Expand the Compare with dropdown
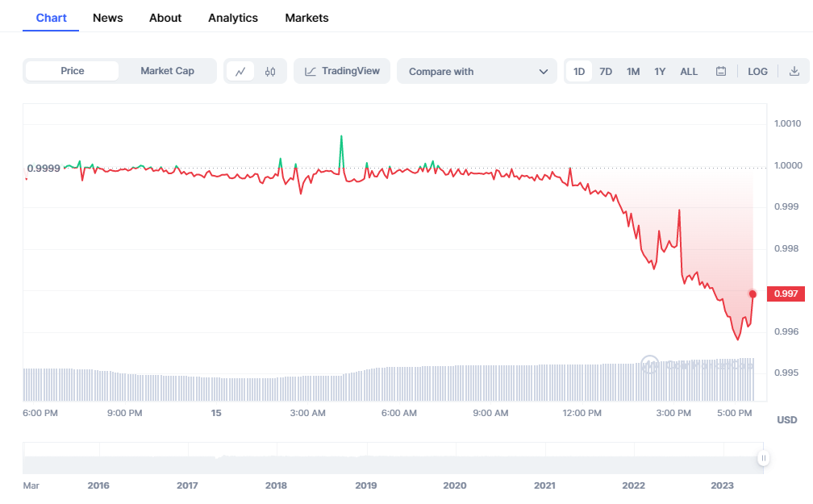 (477, 72)
